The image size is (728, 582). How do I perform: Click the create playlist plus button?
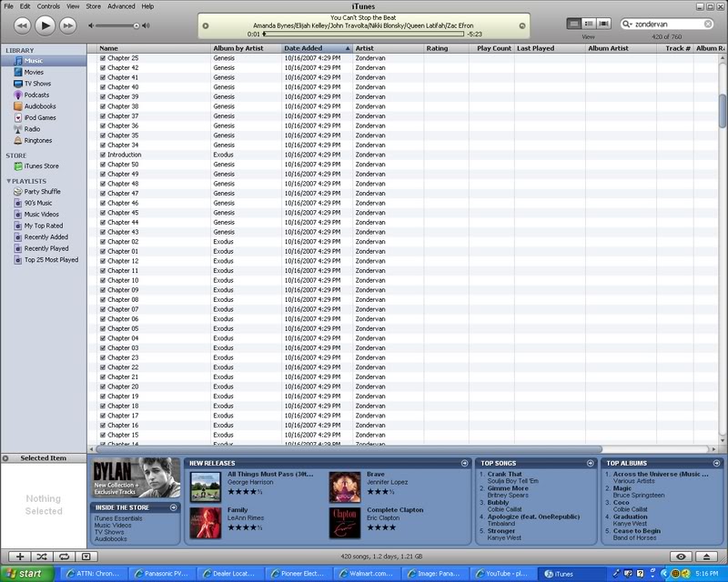click(x=20, y=557)
